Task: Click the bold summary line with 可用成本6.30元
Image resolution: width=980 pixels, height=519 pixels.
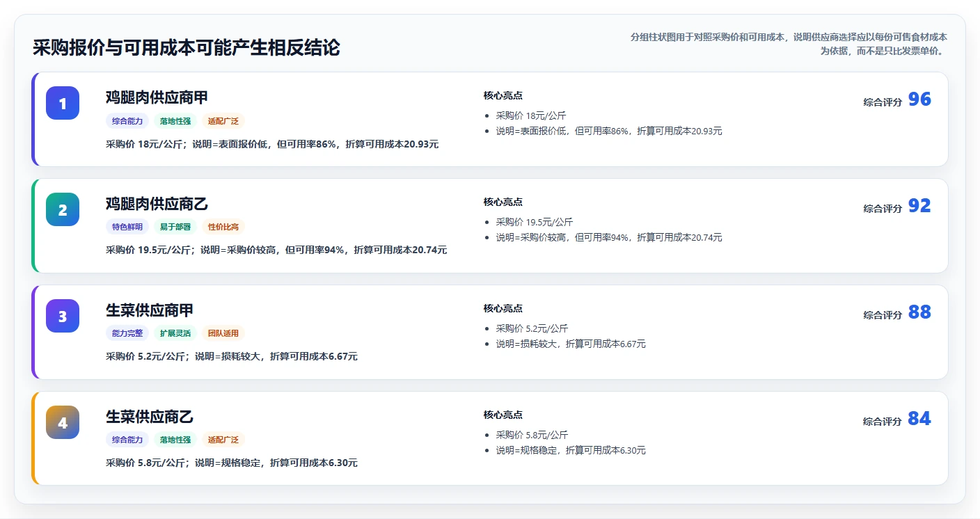Action: pyautogui.click(x=232, y=463)
